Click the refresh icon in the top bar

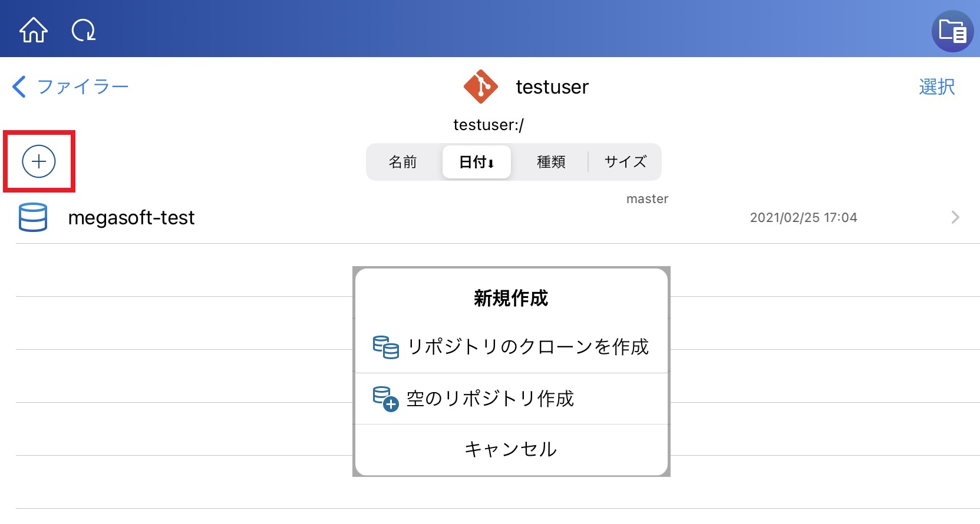(84, 30)
